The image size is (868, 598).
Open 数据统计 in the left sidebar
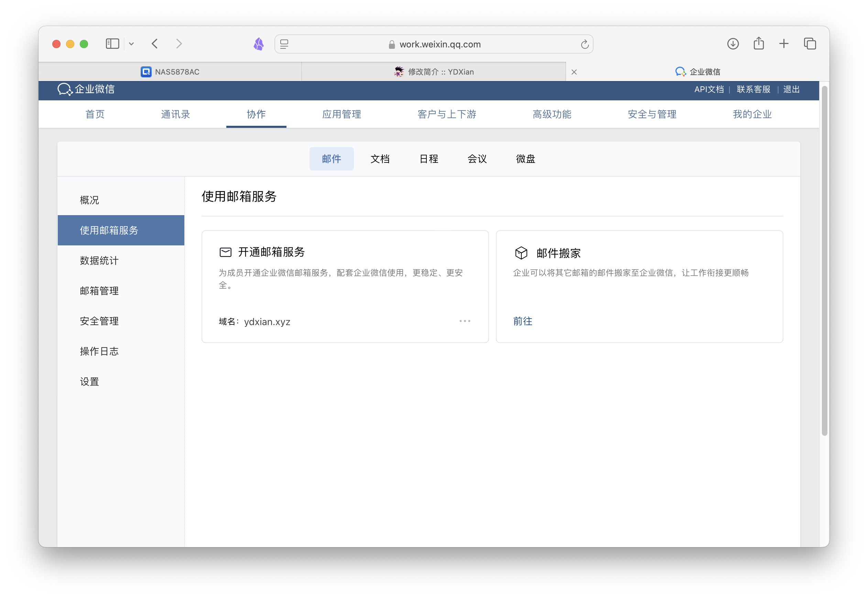121,261
